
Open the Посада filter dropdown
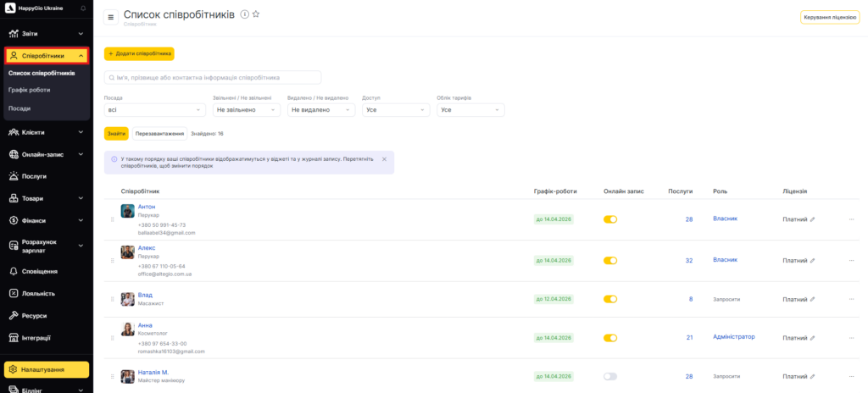point(154,110)
